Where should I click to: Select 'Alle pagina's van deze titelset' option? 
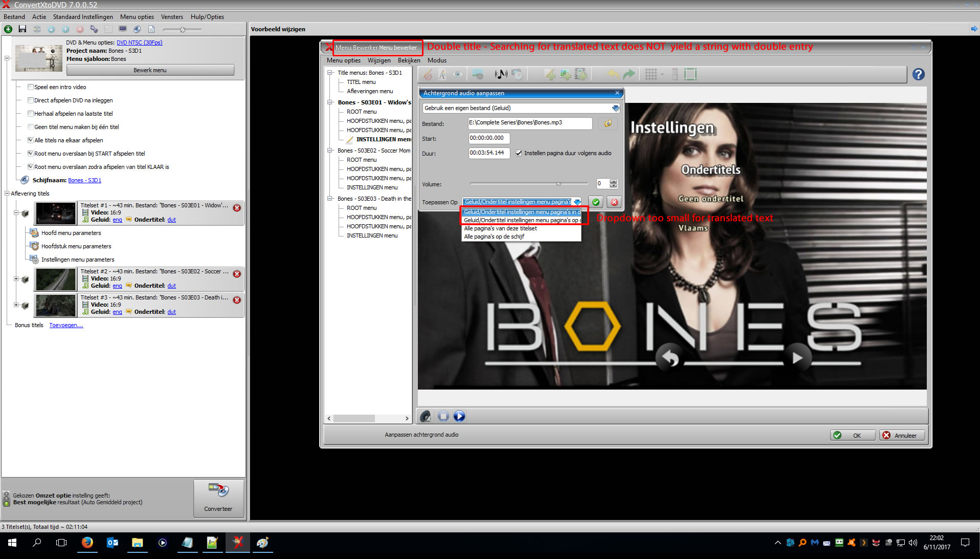pyautogui.click(x=521, y=229)
